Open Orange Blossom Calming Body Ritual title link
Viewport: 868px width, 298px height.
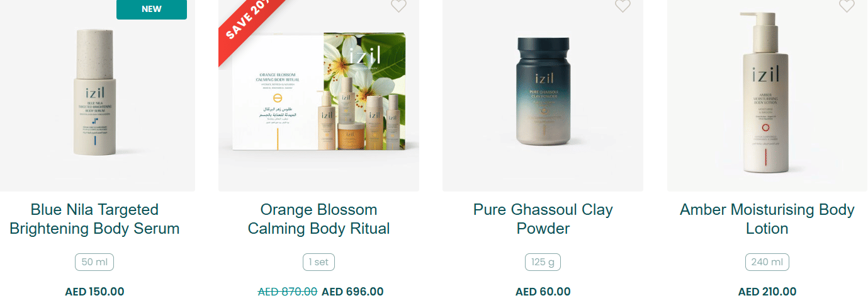318,219
